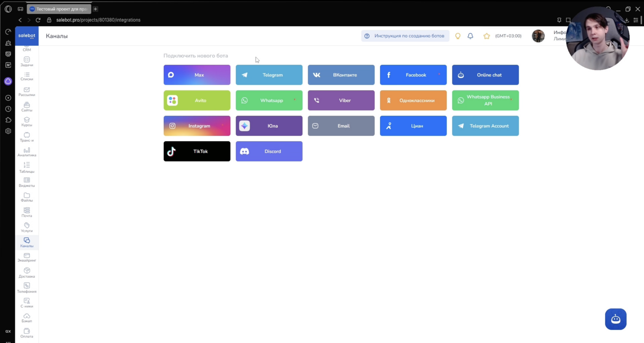Open the С-ники sidebar item
This screenshot has height=343, width=644.
(x=27, y=303)
